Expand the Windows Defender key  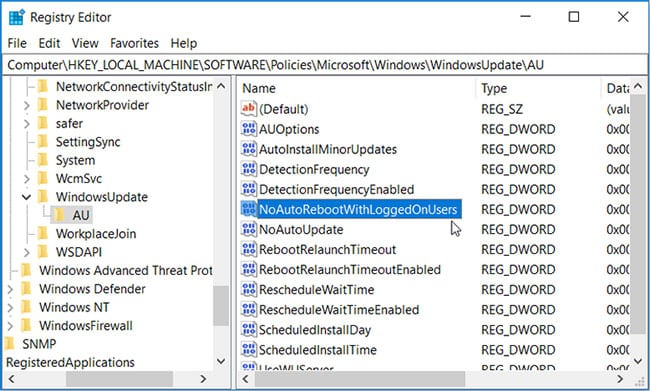[10, 289]
